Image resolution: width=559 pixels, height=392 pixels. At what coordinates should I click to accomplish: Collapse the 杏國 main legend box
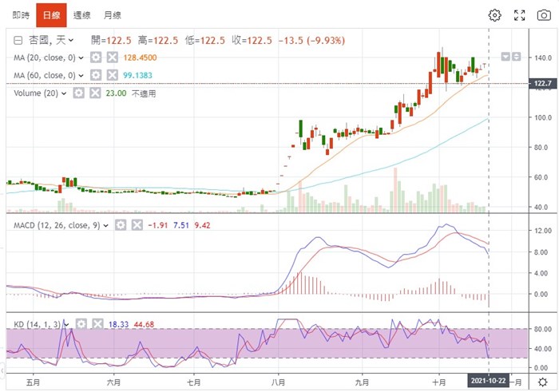18,39
